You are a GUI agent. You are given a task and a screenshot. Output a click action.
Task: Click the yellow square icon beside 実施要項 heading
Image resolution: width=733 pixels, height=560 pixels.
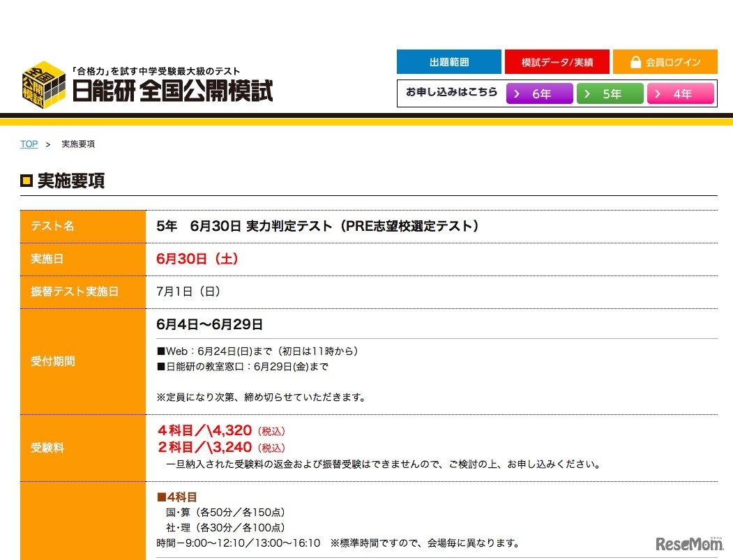coord(26,181)
